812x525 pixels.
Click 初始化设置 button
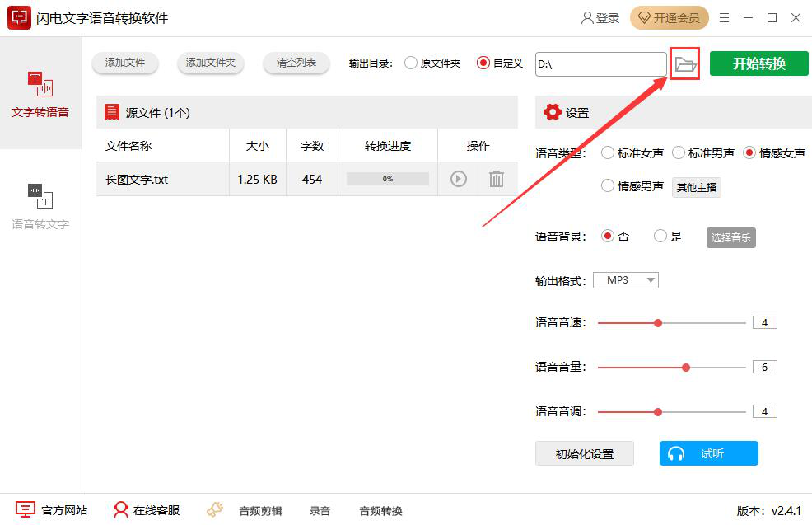point(584,453)
